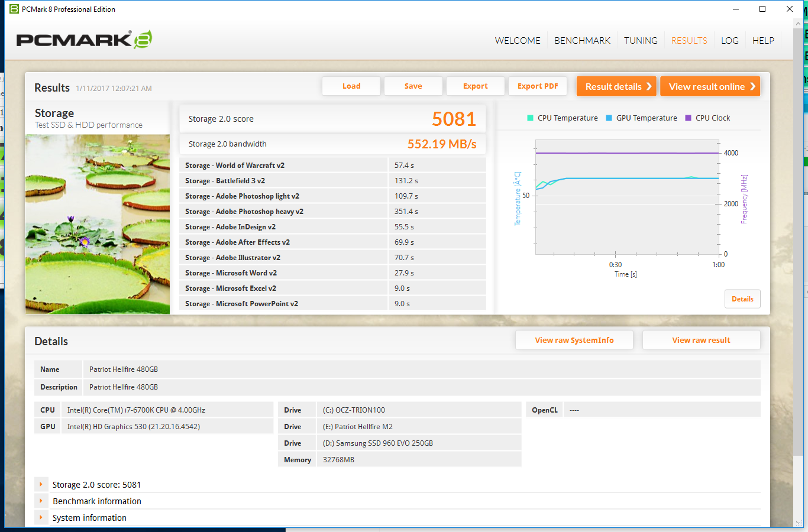Open Result details

617,86
